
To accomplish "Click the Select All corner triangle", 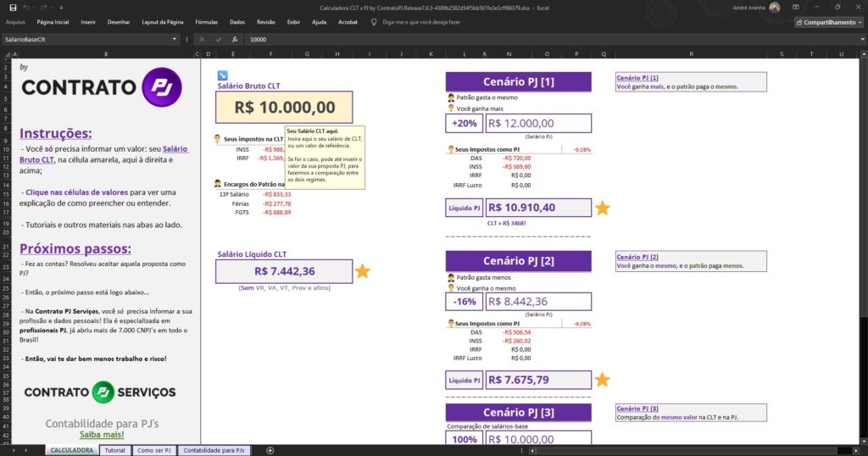I will (x=7, y=54).
